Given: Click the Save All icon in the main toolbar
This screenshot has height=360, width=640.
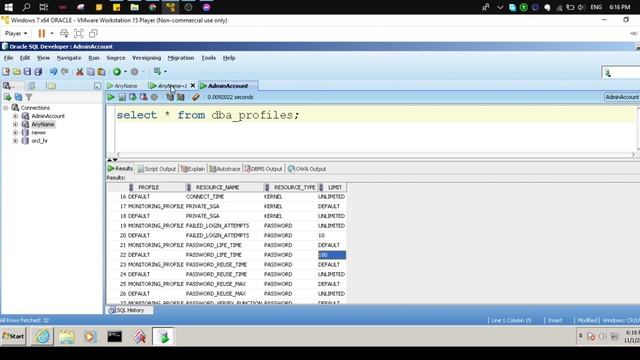Looking at the screenshot, I should tap(38, 72).
